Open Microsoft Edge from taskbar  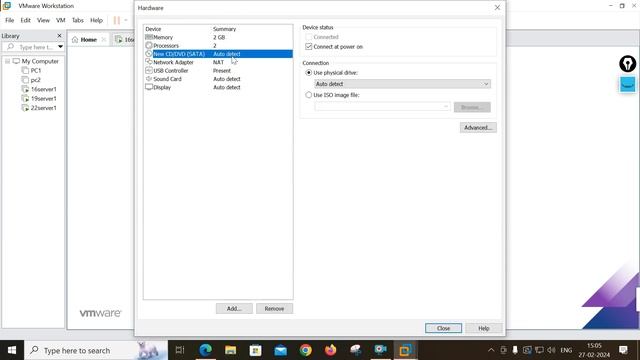205,350
